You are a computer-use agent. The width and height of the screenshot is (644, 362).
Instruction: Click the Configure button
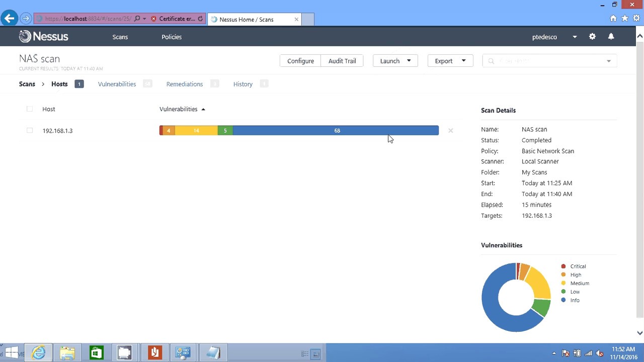(300, 61)
